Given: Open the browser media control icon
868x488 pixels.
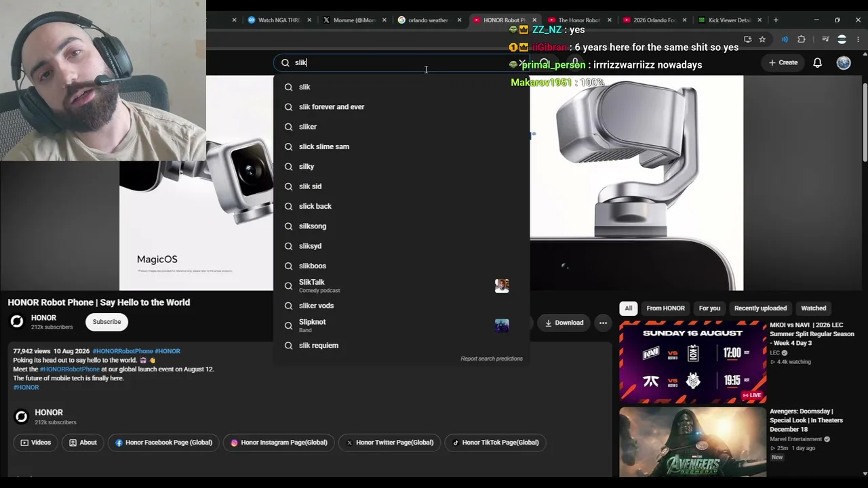Looking at the screenshot, I should tap(825, 39).
